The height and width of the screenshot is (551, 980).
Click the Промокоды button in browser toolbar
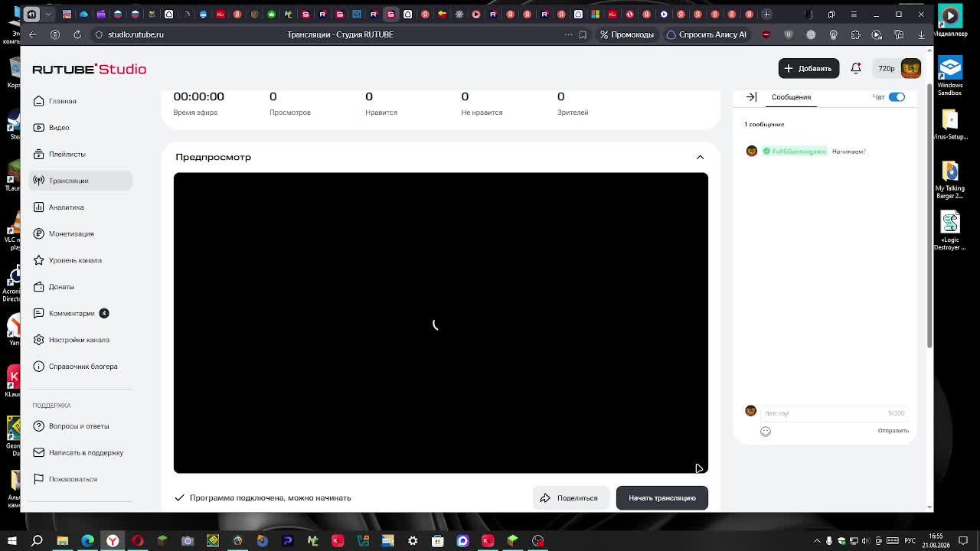pyautogui.click(x=627, y=34)
